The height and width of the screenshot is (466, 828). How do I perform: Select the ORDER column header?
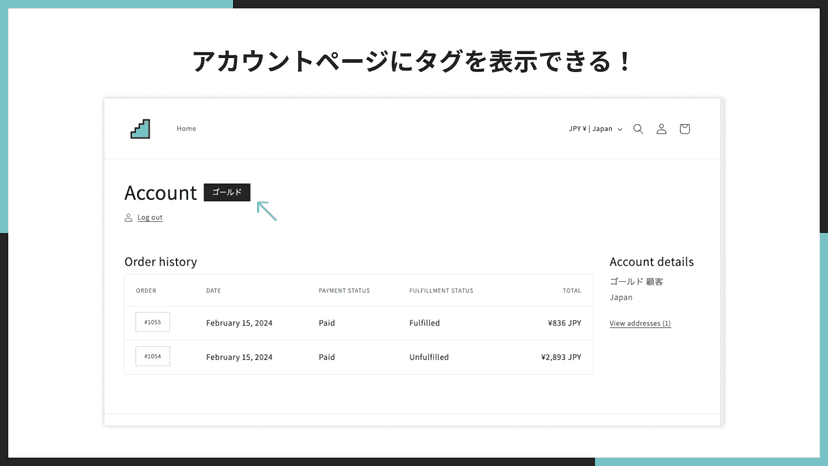click(146, 291)
